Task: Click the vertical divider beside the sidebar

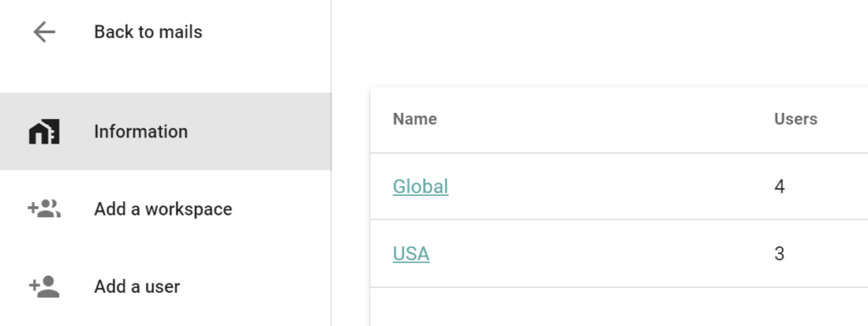Action: 331,163
